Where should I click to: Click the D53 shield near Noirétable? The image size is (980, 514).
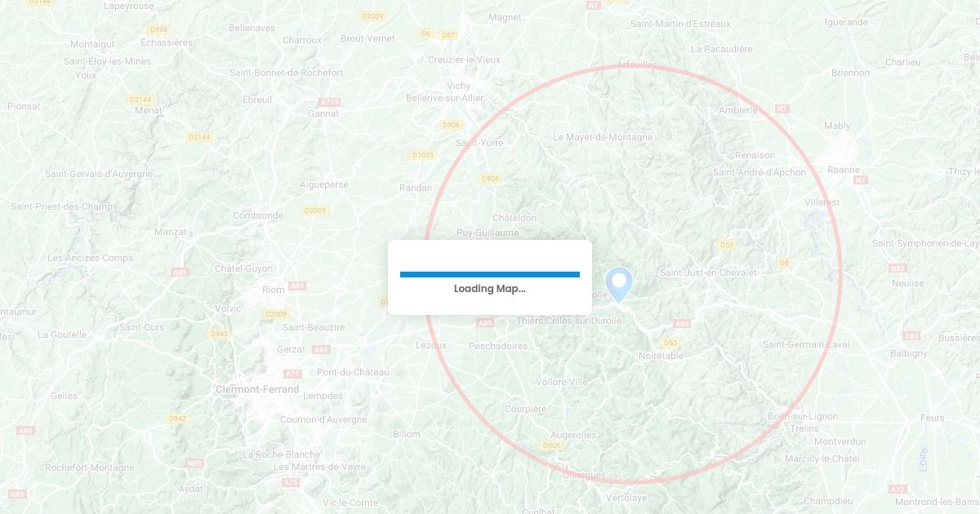[x=670, y=343]
